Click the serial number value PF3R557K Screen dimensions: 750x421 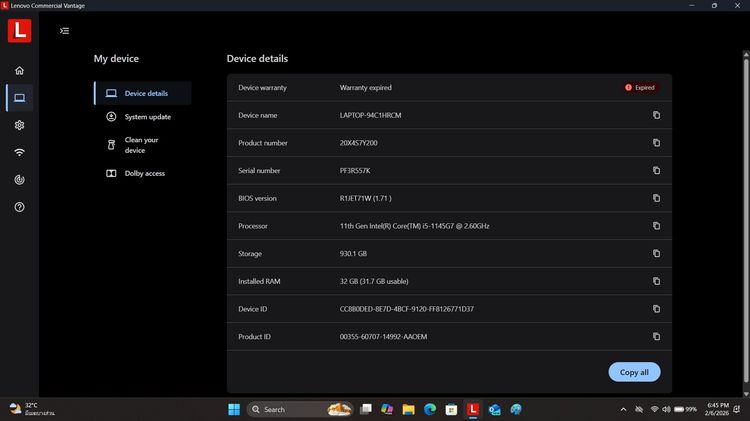pos(355,171)
